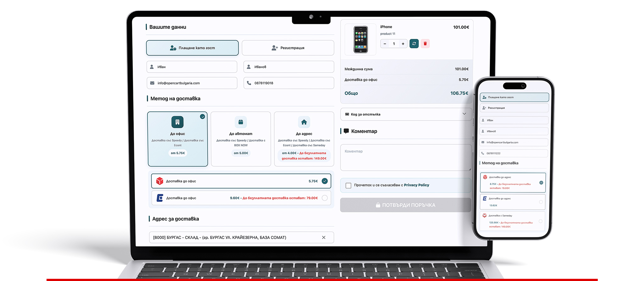This screenshot has width=644, height=281.
Task: Click the red trash delete icon
Action: [425, 44]
